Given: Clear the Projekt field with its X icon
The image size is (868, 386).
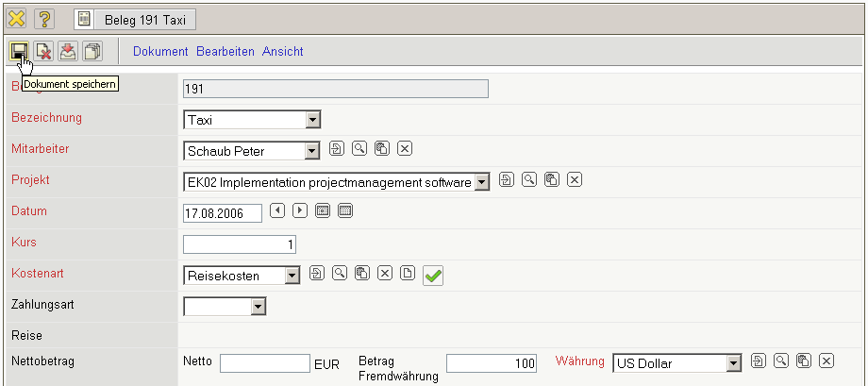Looking at the screenshot, I should (x=575, y=179).
